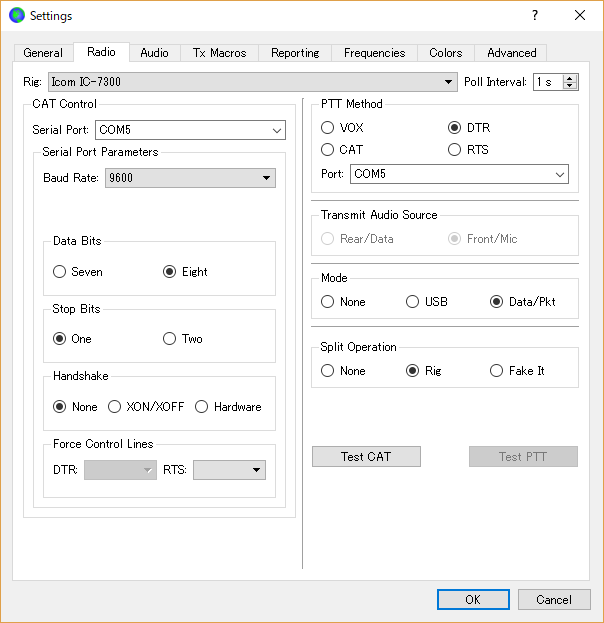Image resolution: width=604 pixels, height=623 pixels.
Task: Switch to the Frequencies tab
Action: (374, 53)
